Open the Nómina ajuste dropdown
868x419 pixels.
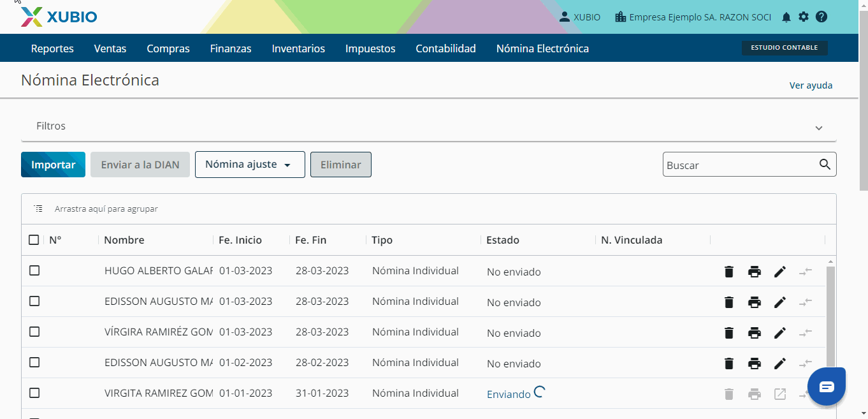click(250, 165)
